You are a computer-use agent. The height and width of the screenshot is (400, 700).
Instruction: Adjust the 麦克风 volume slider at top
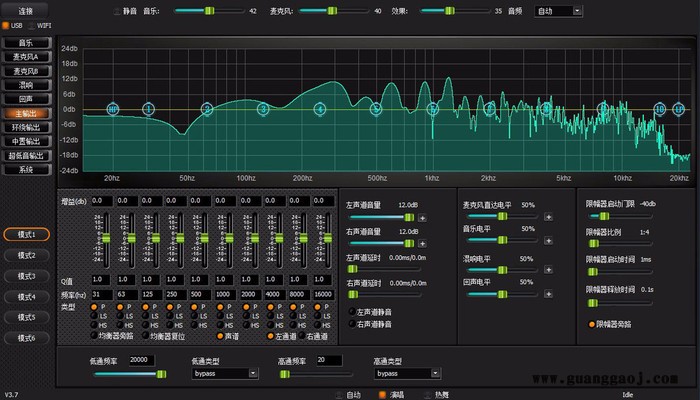(x=333, y=11)
